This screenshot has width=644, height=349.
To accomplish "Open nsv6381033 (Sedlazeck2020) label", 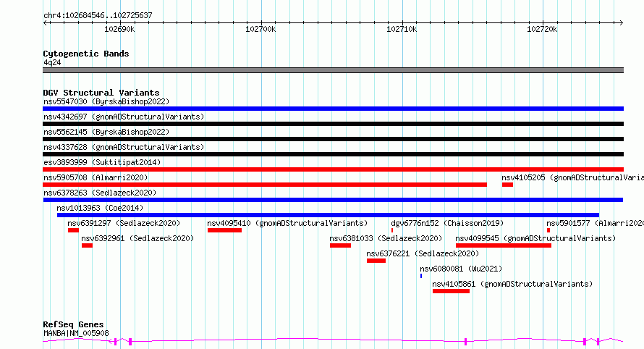I will click(x=386, y=238).
